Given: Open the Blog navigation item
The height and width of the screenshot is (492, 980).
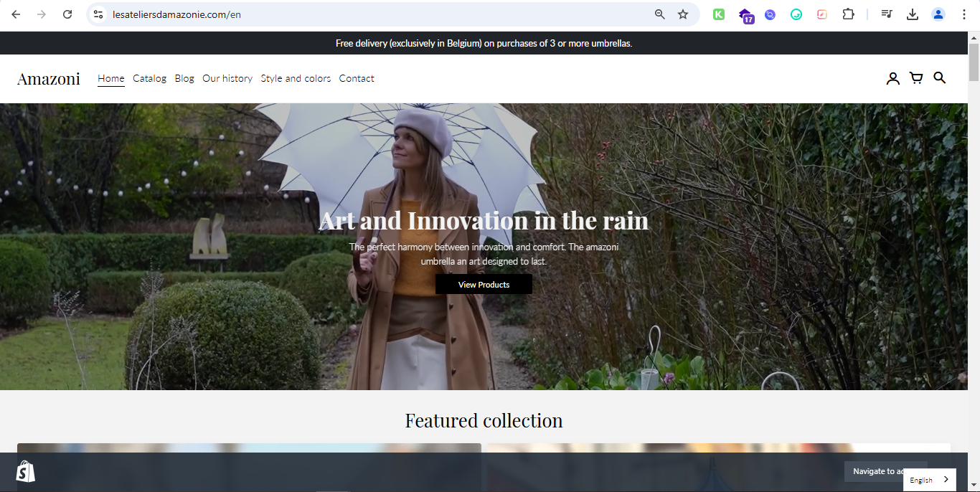Looking at the screenshot, I should coord(184,78).
